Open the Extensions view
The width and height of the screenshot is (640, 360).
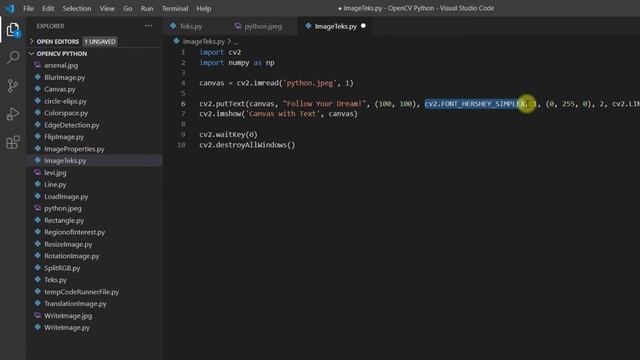(x=13, y=142)
